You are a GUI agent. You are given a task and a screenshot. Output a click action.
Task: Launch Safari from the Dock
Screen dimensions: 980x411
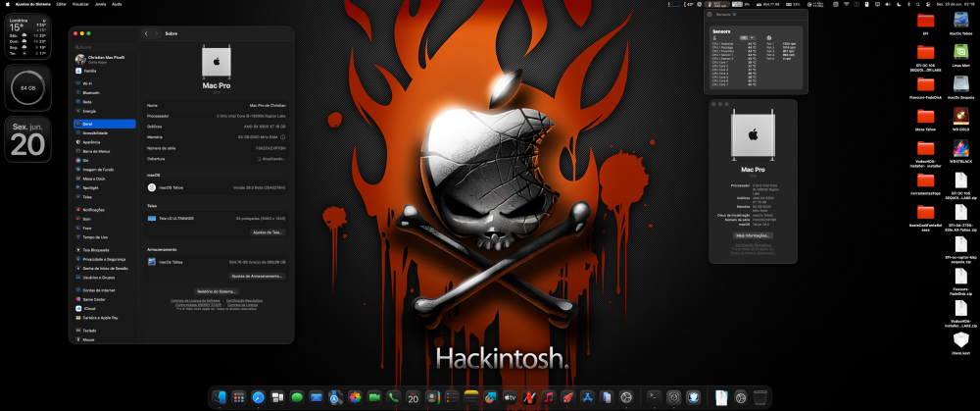coord(258,397)
